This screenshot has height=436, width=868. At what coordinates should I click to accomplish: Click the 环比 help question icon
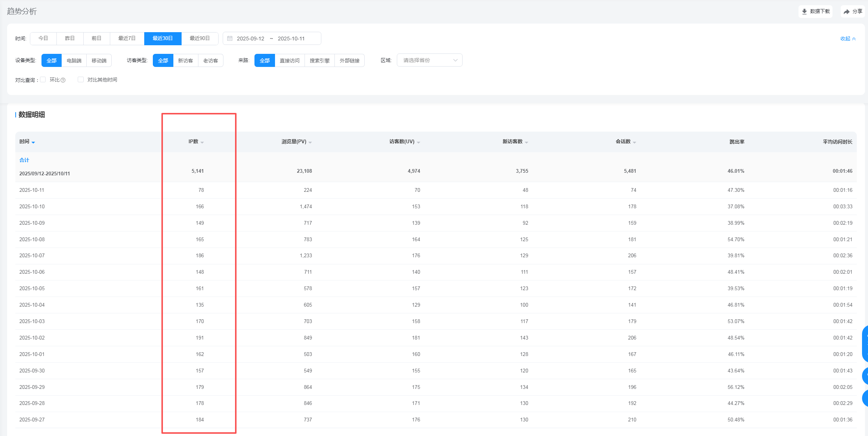[x=63, y=80]
